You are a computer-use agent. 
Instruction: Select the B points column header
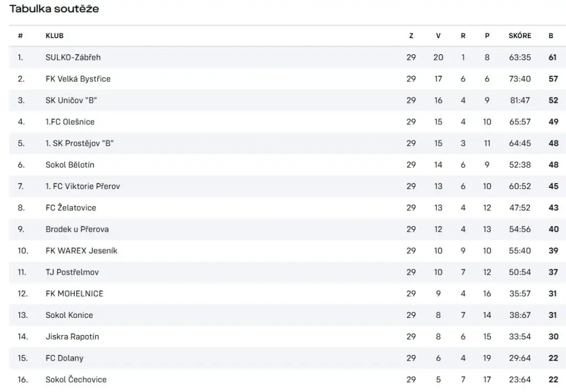[x=551, y=36]
